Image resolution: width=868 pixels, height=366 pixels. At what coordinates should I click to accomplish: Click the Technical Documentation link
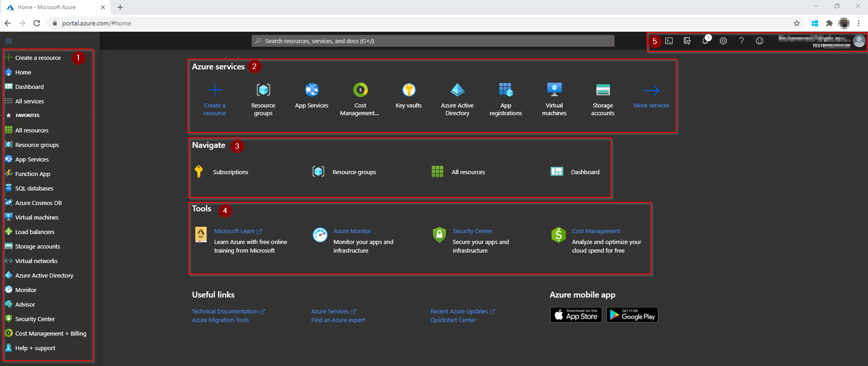(x=225, y=311)
